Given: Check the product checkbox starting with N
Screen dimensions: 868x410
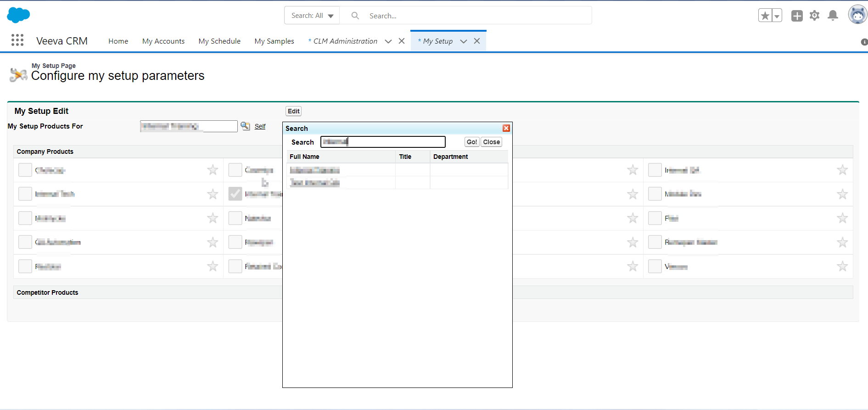Looking at the screenshot, I should (235, 218).
